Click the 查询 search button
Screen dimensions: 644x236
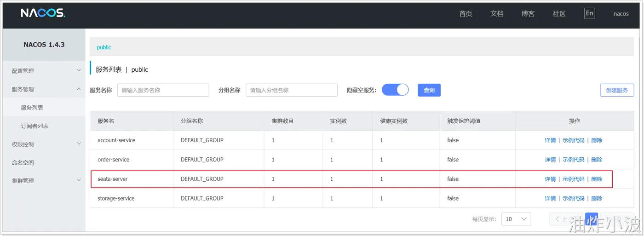429,90
